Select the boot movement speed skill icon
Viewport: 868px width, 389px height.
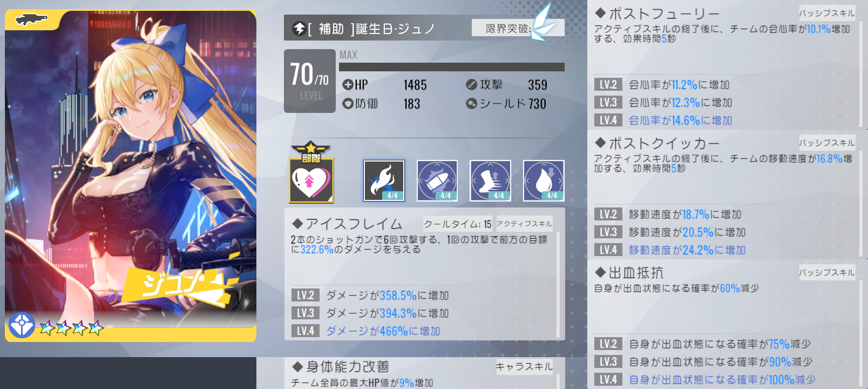click(490, 180)
